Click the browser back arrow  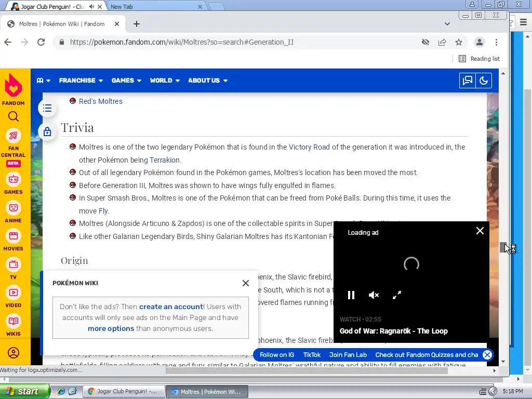tap(8, 42)
